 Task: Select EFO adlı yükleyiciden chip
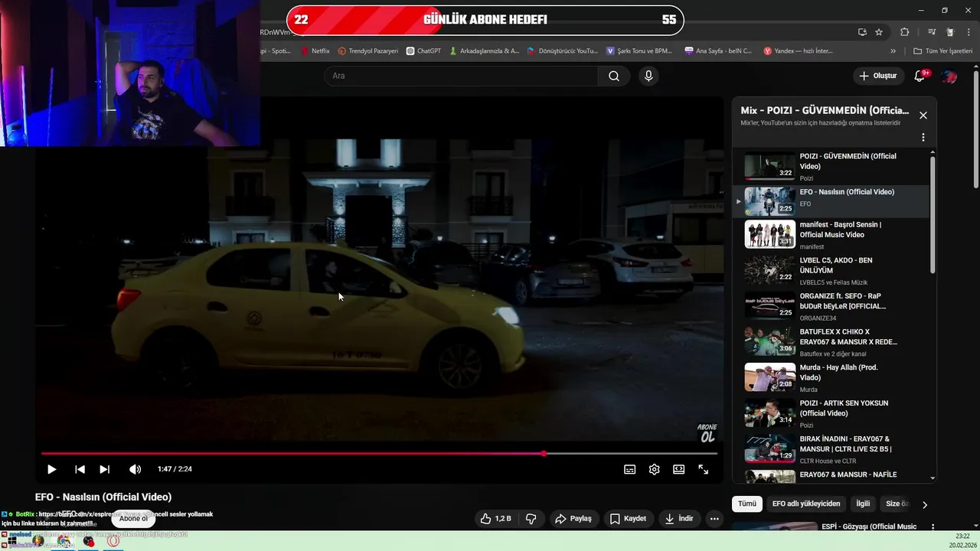pyautogui.click(x=806, y=504)
